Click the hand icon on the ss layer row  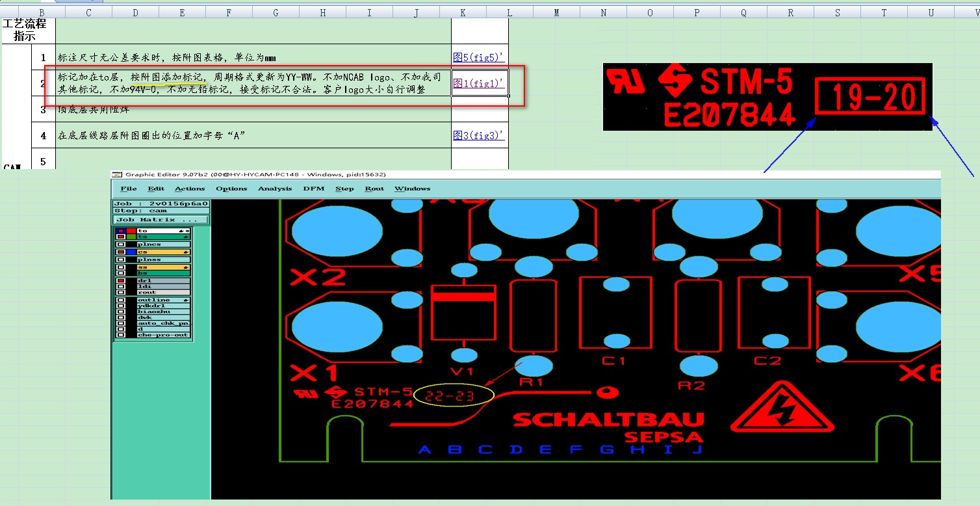[187, 267]
